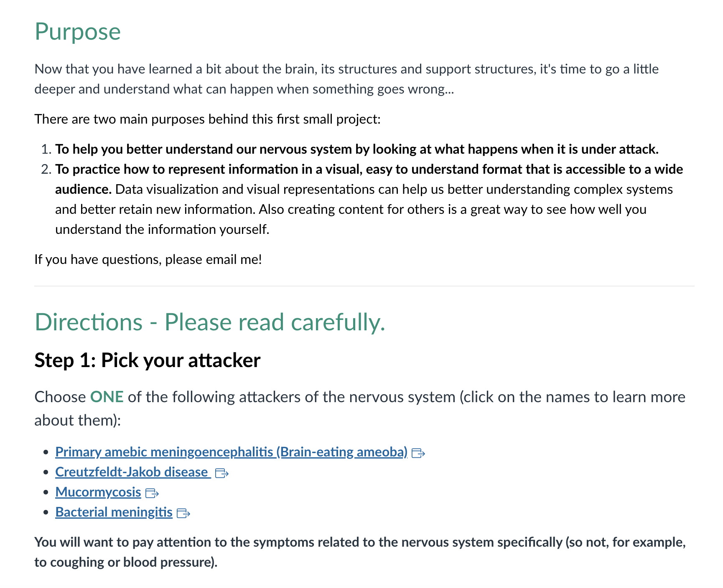Click the bold note mentioning coughing or blood pressure
The width and height of the screenshot is (723, 588).
(x=360, y=552)
